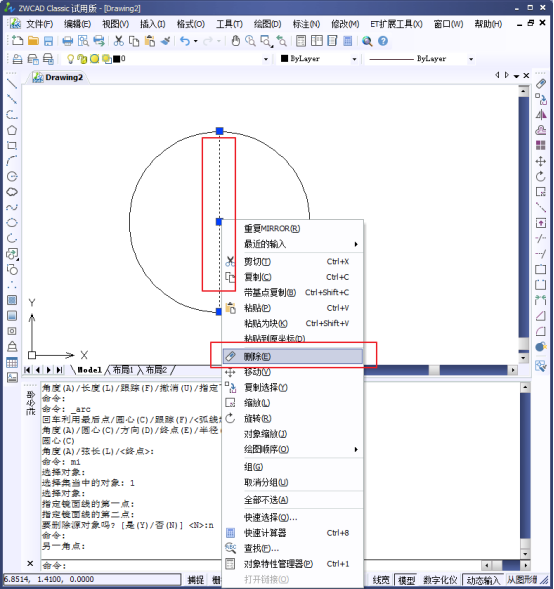Image resolution: width=554 pixels, height=589 pixels.
Task: Toggle 线宽 lineweight display in status bar
Action: click(381, 580)
